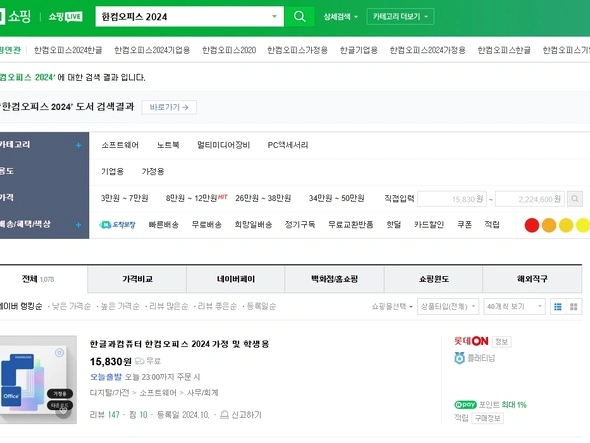Click the price range search magnifier
The height and width of the screenshot is (443, 590).
[575, 199]
